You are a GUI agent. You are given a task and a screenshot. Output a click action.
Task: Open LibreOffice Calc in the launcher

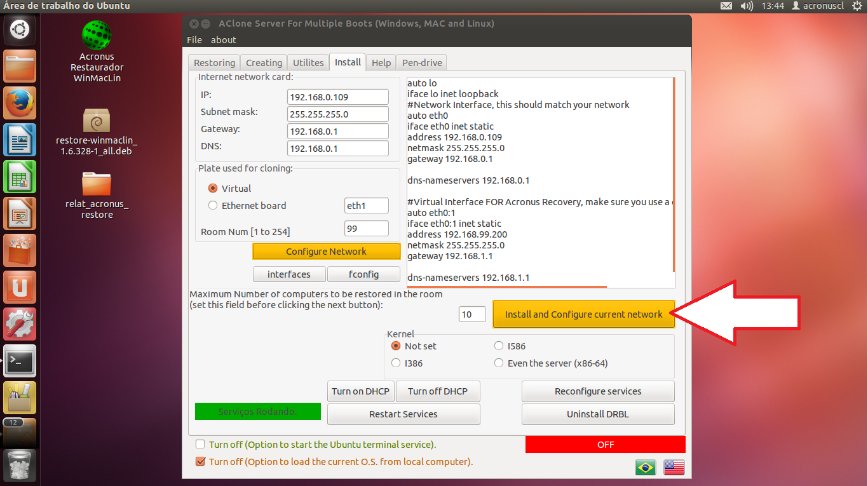(20, 177)
